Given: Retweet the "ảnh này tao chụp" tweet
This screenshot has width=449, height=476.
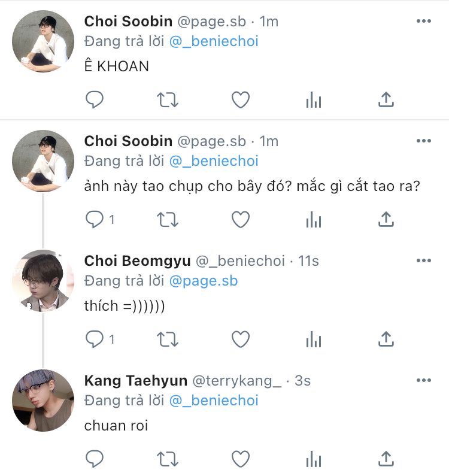Looking at the screenshot, I should pos(168,220).
